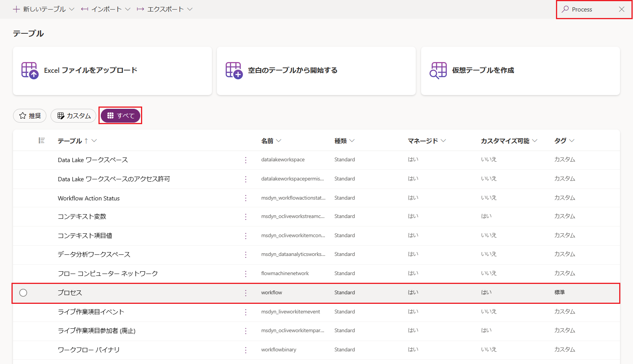Expand the インポート dropdown

pyautogui.click(x=128, y=9)
